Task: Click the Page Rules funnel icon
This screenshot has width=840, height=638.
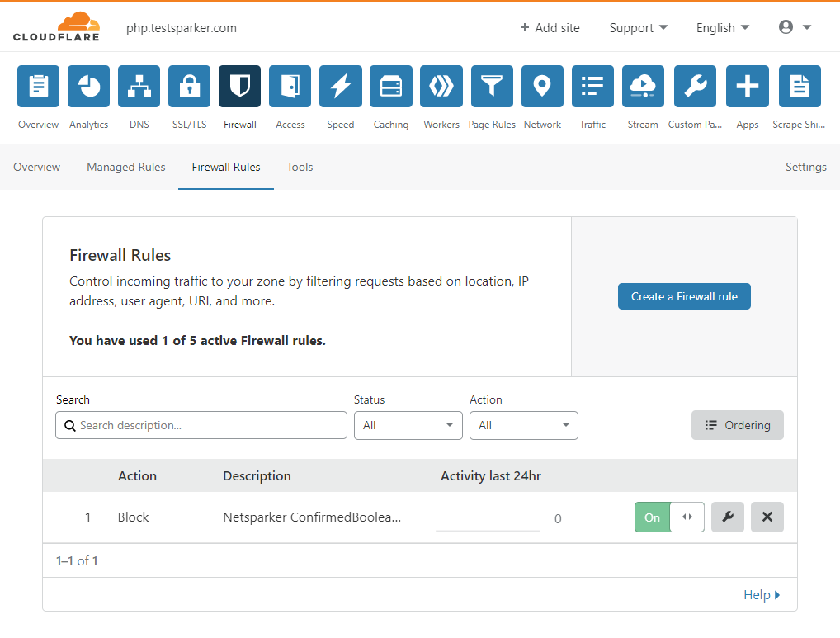Action: (492, 86)
